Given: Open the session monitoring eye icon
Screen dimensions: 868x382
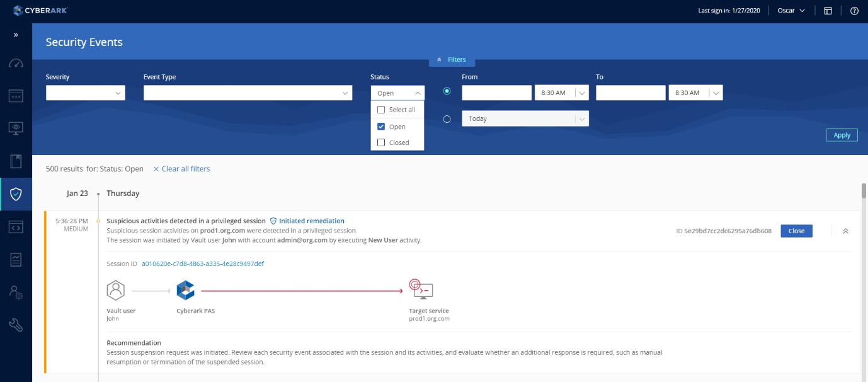Looking at the screenshot, I should [x=16, y=128].
